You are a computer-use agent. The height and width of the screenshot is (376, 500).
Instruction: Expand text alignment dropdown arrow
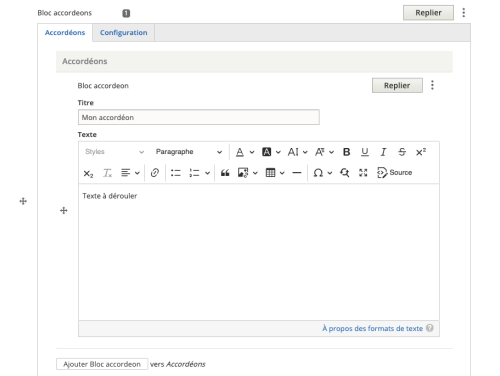point(137,173)
